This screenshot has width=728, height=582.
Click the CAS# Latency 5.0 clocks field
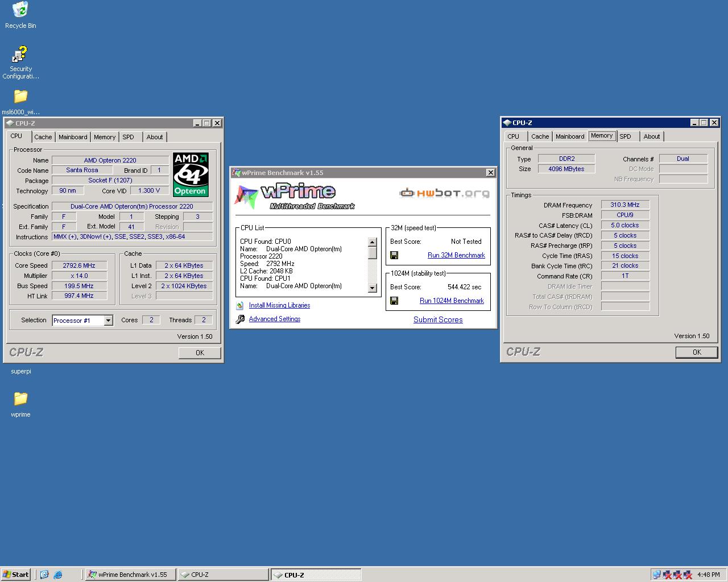pos(625,225)
